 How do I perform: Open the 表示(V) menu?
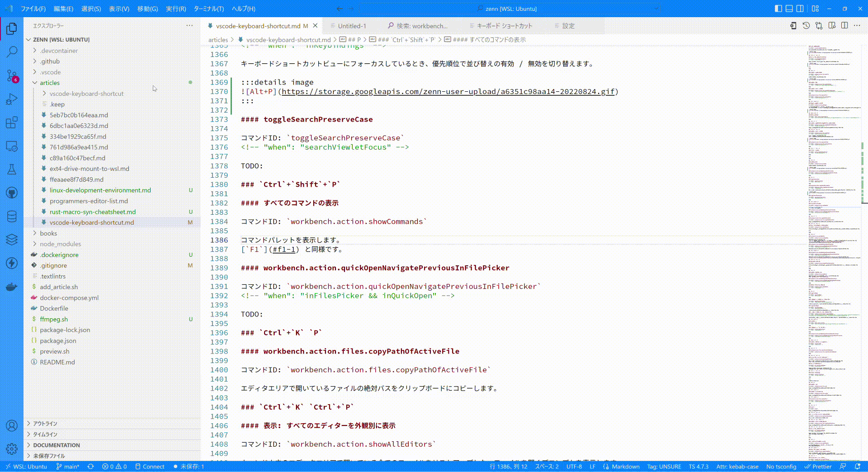[x=119, y=9]
